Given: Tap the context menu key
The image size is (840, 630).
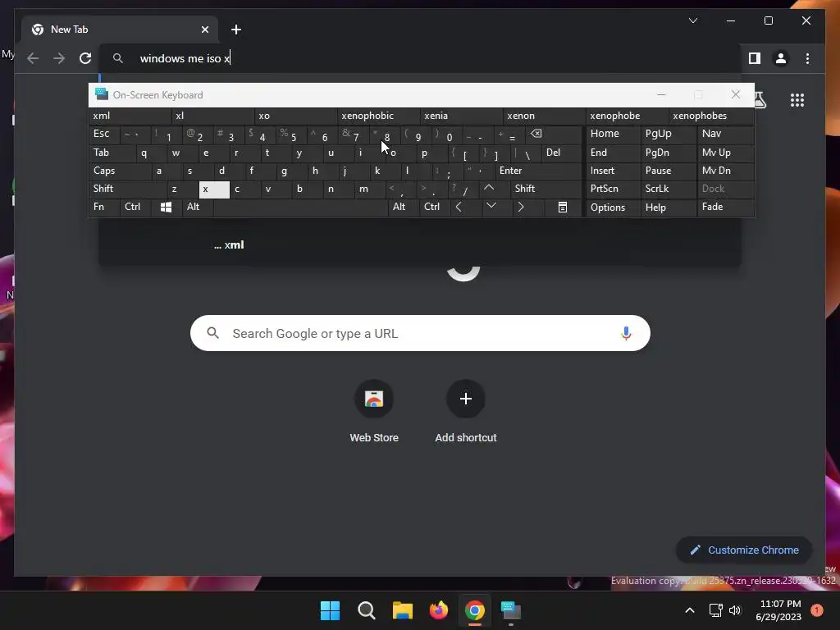Looking at the screenshot, I should (563, 208).
